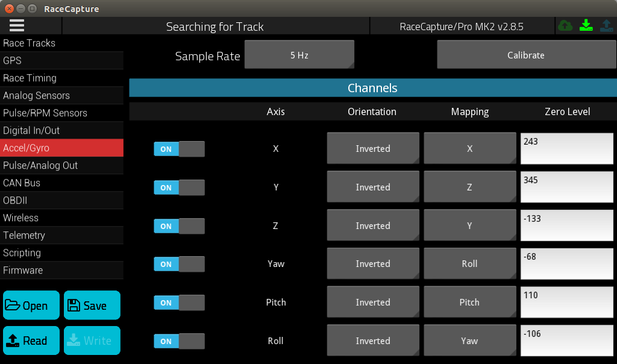Open mapping dropdown for Z axis row

pos(470,225)
